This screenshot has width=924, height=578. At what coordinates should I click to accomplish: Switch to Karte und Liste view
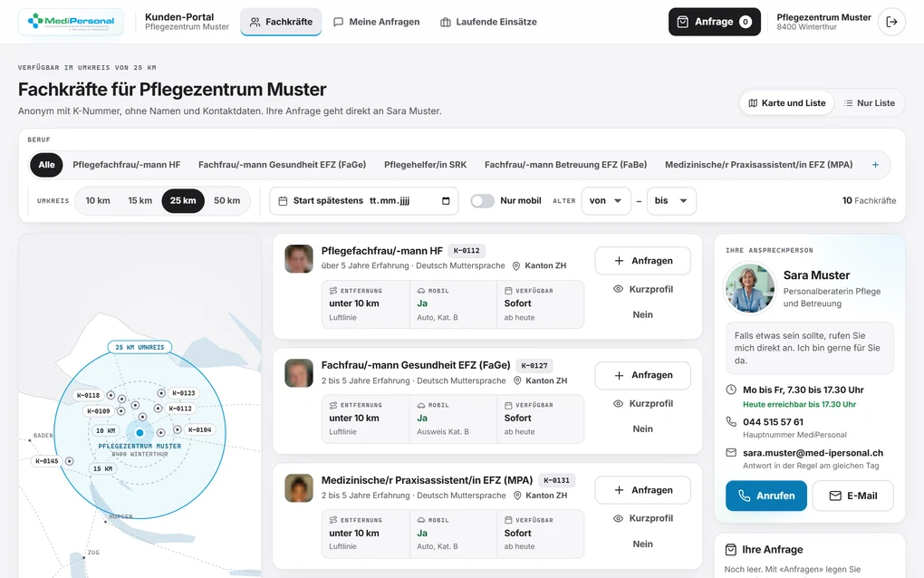pyautogui.click(x=787, y=103)
